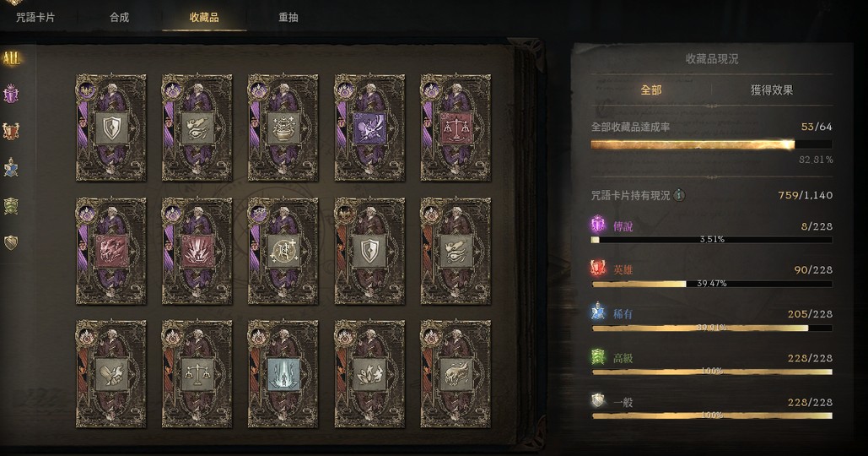Select the 收藏品 tab

pos(204,17)
